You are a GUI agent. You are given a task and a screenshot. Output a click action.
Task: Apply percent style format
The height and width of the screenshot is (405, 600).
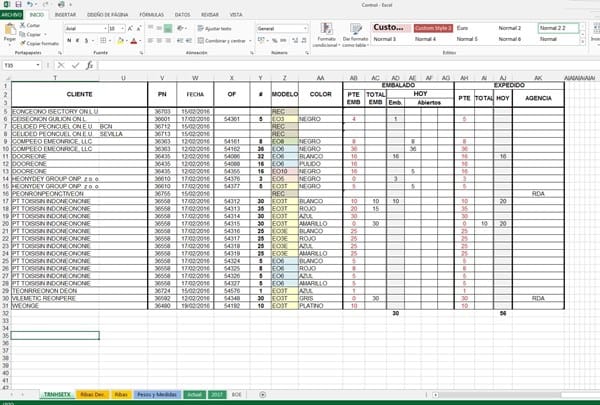click(274, 41)
